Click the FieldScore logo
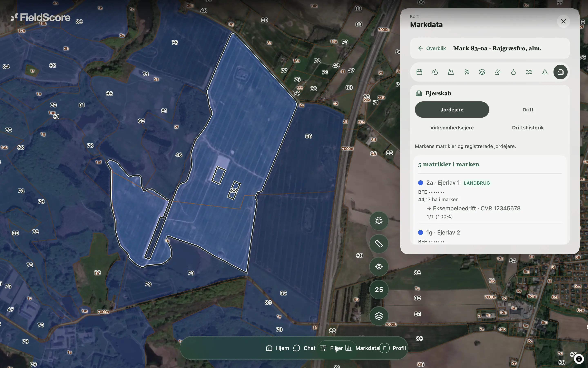 click(x=41, y=17)
